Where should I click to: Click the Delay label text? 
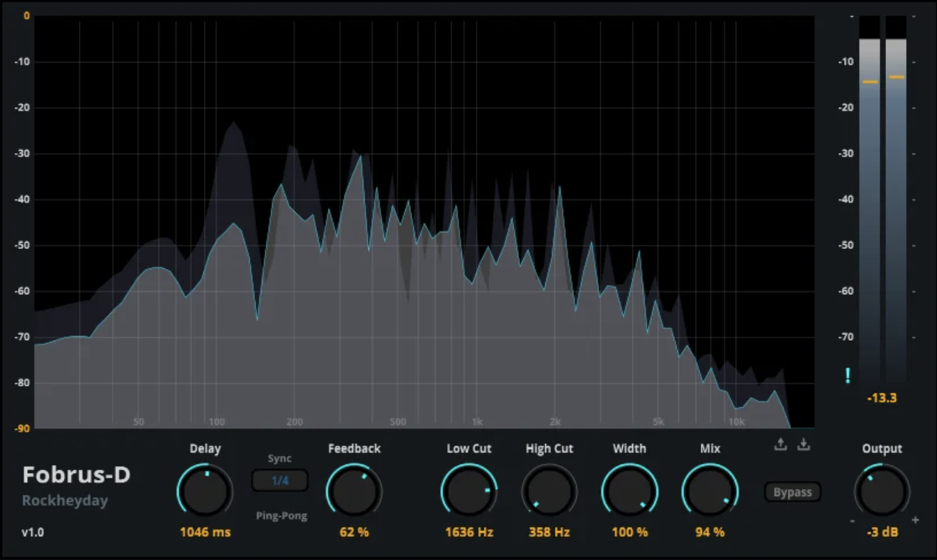tap(205, 448)
